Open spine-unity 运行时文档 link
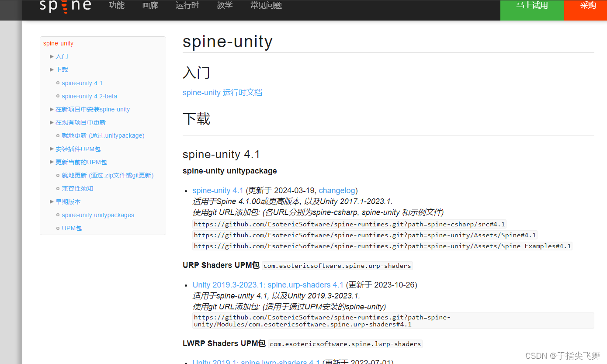The height and width of the screenshot is (364, 607). pos(222,93)
